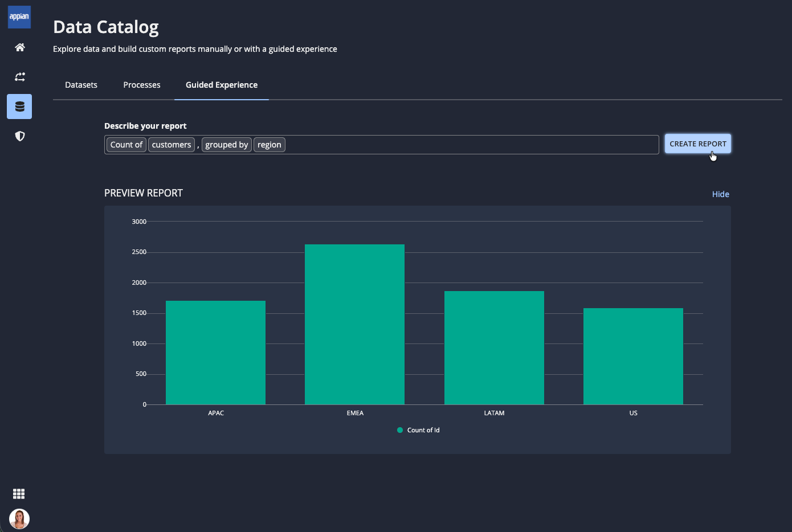Image resolution: width=792 pixels, height=532 pixels.
Task: Click the CREATE REPORT button
Action: pyautogui.click(x=698, y=144)
